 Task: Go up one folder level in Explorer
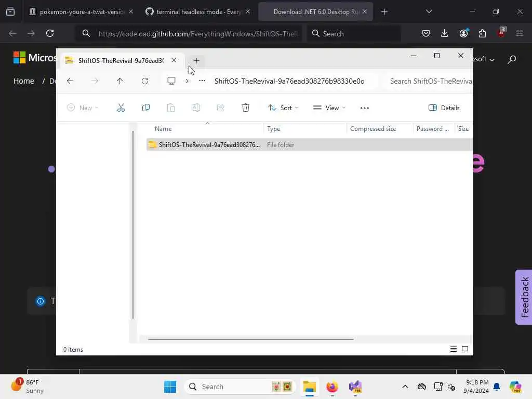pos(120,81)
